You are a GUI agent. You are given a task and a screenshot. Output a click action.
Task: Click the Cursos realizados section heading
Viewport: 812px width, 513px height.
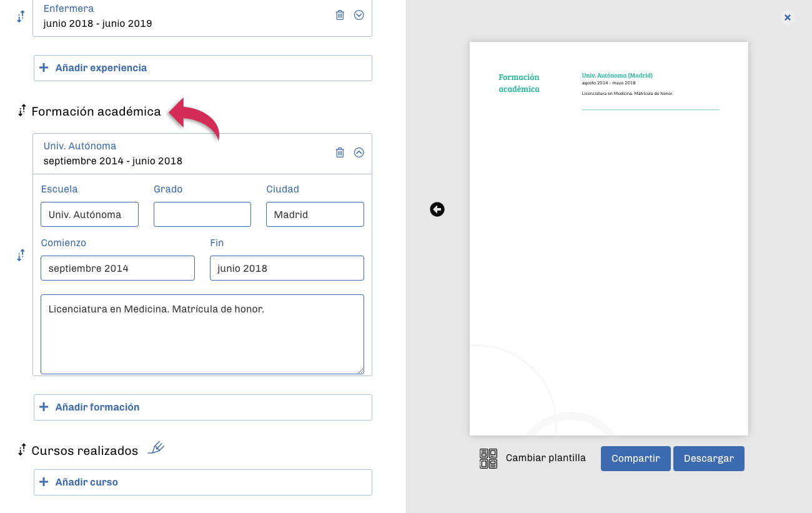tap(85, 451)
